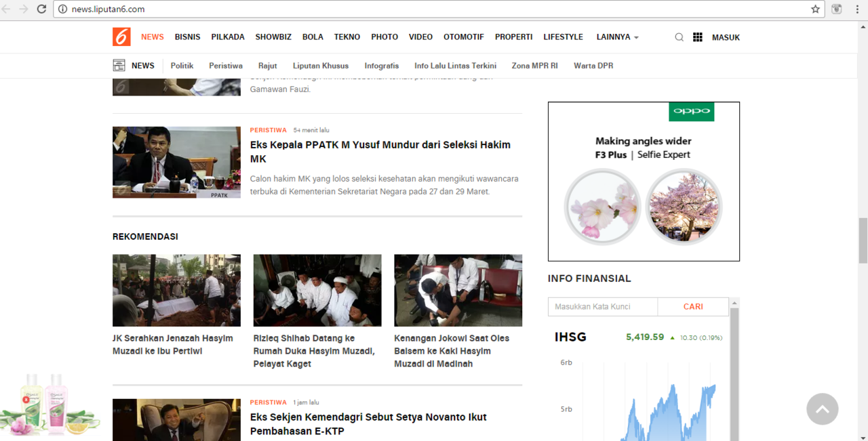Click the page vertical scrollbar thumb
The width and height of the screenshot is (868, 441).
pos(863,240)
